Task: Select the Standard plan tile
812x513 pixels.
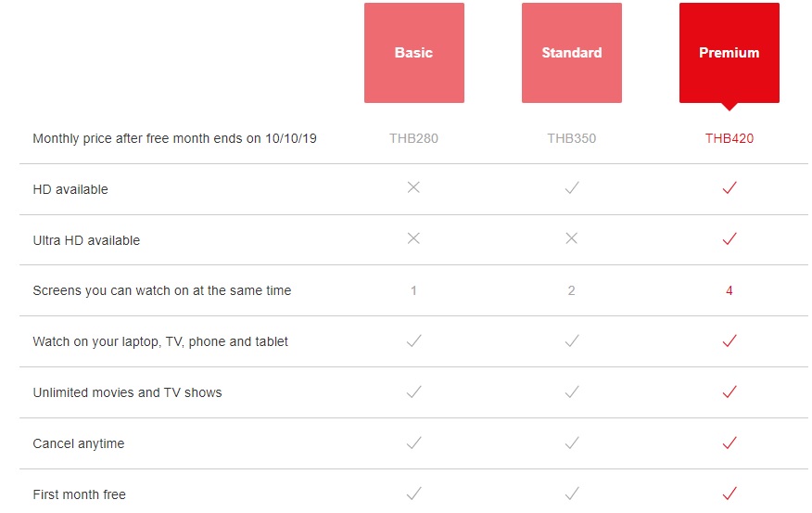Action: (x=572, y=53)
